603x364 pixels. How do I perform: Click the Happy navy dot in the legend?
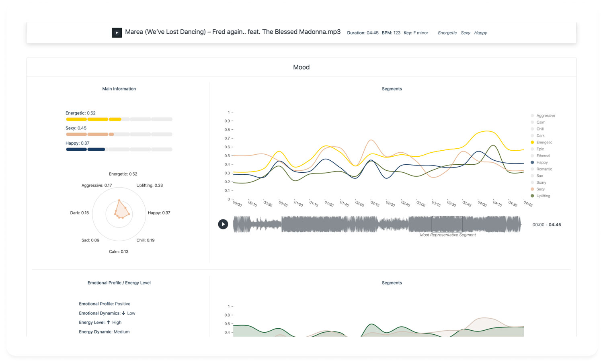tap(532, 162)
